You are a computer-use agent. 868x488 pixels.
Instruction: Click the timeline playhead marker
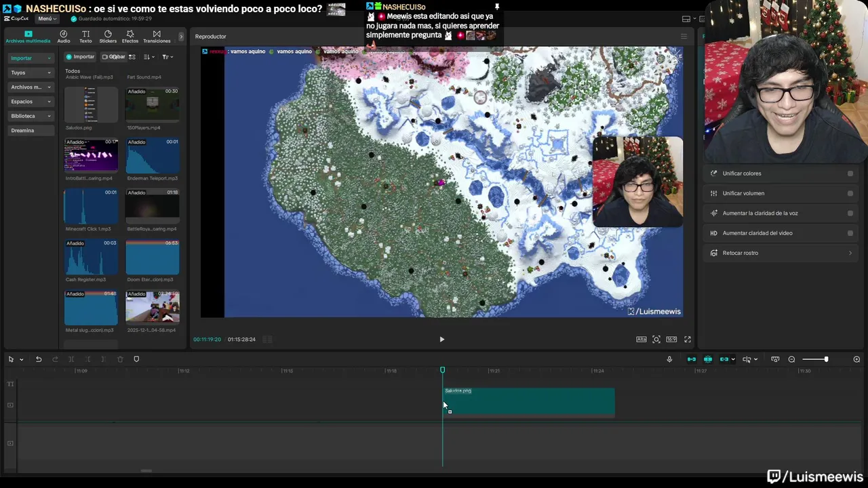(x=443, y=370)
